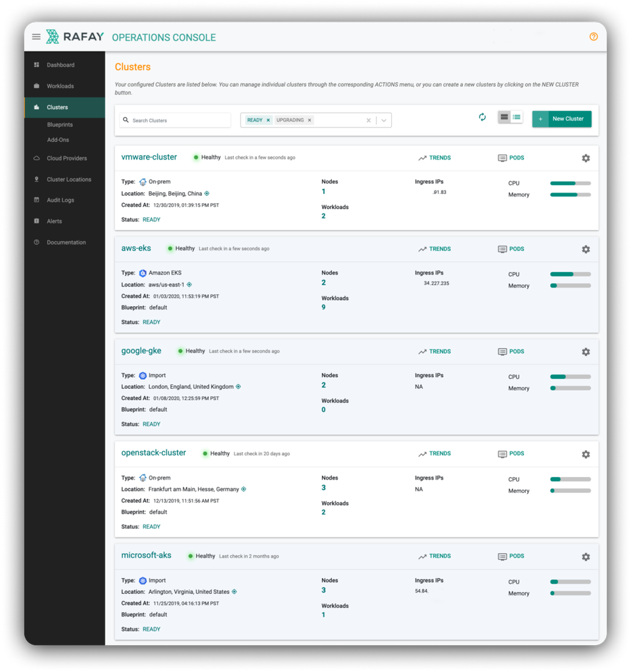Click the New Cluster button
The image size is (631, 672).
coord(561,119)
